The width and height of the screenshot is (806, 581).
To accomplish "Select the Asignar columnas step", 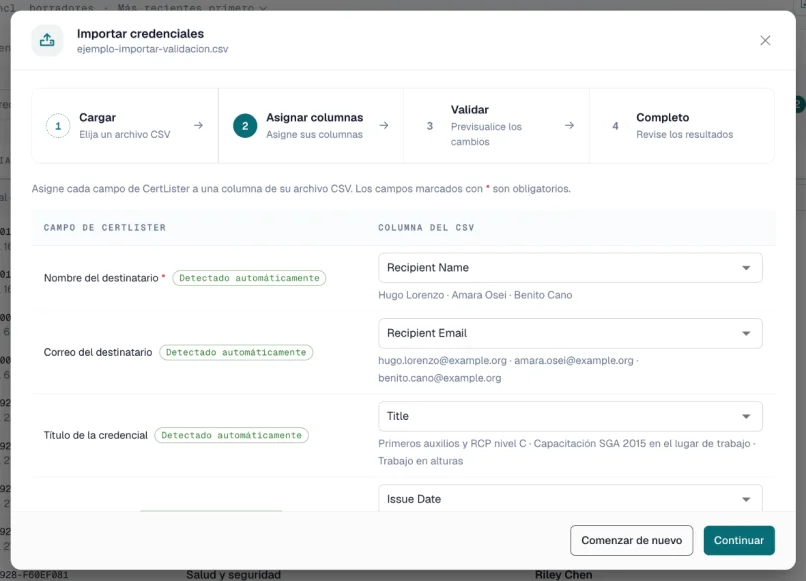I will 311,126.
